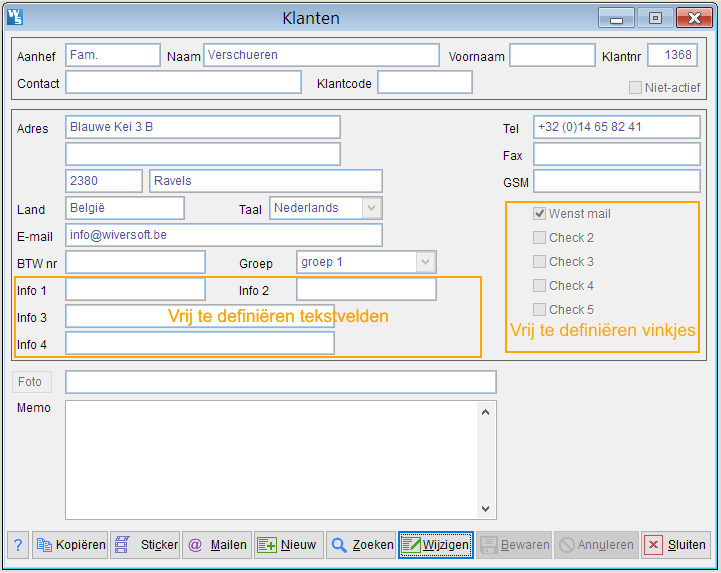Search customers using Zoeken button

pyautogui.click(x=361, y=545)
